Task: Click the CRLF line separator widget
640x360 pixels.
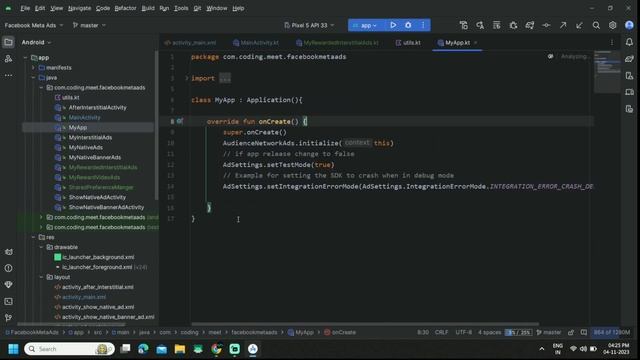Action: click(x=441, y=332)
